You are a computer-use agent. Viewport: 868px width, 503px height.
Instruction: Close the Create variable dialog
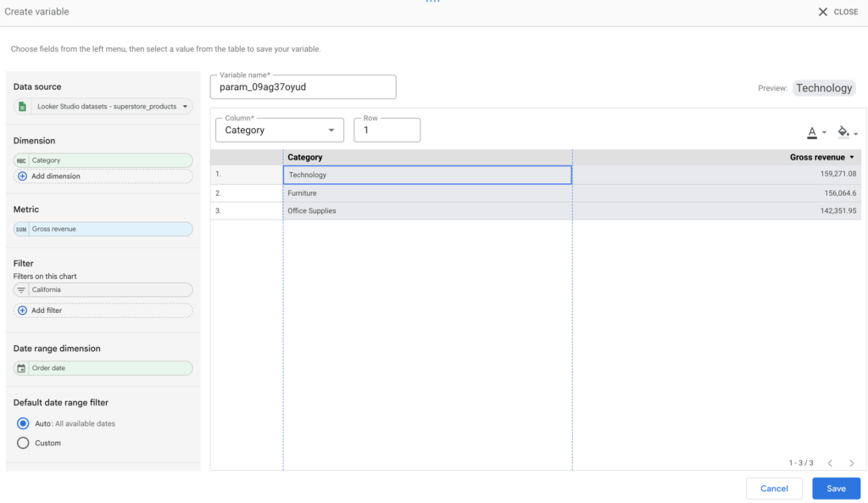tap(837, 12)
